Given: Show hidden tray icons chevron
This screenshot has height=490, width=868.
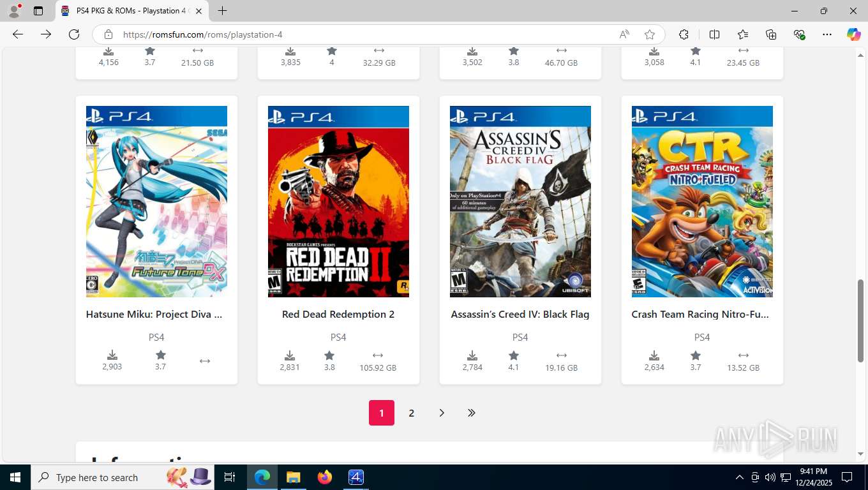Looking at the screenshot, I should click(x=740, y=477).
